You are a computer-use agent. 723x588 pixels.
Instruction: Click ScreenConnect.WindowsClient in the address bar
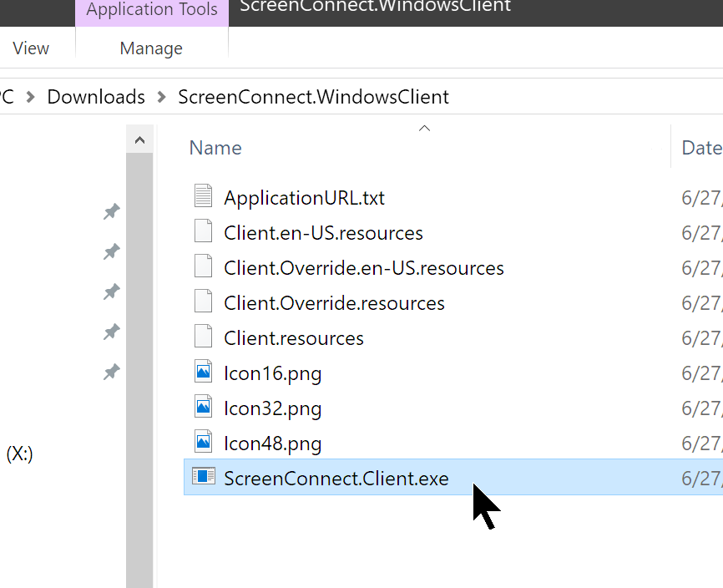(314, 97)
